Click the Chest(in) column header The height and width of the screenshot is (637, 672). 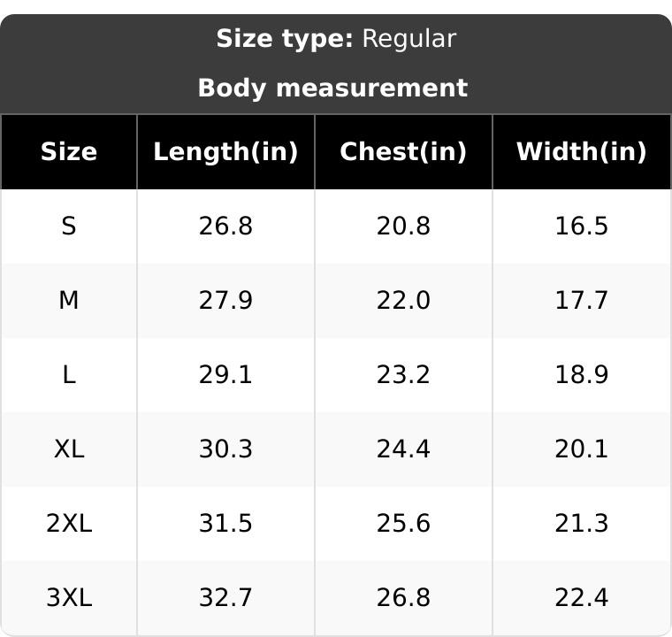pyautogui.click(x=403, y=152)
